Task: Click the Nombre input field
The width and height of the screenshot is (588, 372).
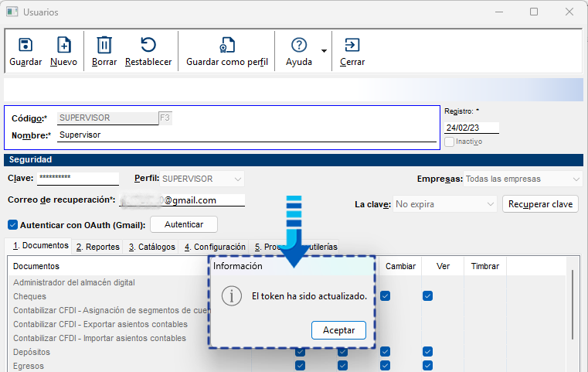Action: (246, 135)
